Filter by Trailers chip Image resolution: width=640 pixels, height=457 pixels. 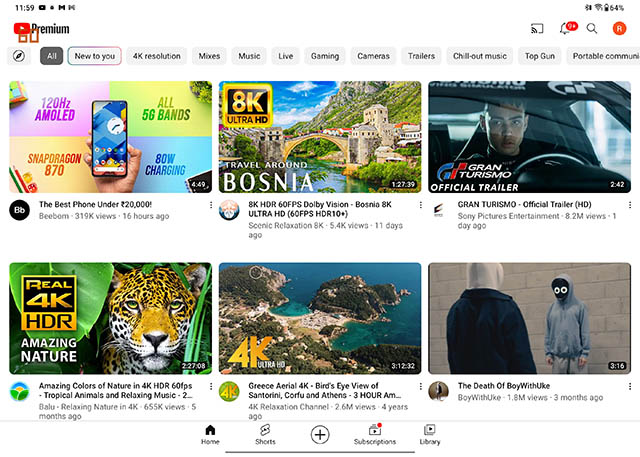coord(421,56)
